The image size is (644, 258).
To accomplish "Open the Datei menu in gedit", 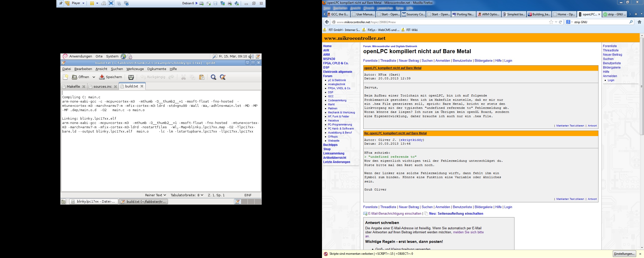I will pos(67,69).
